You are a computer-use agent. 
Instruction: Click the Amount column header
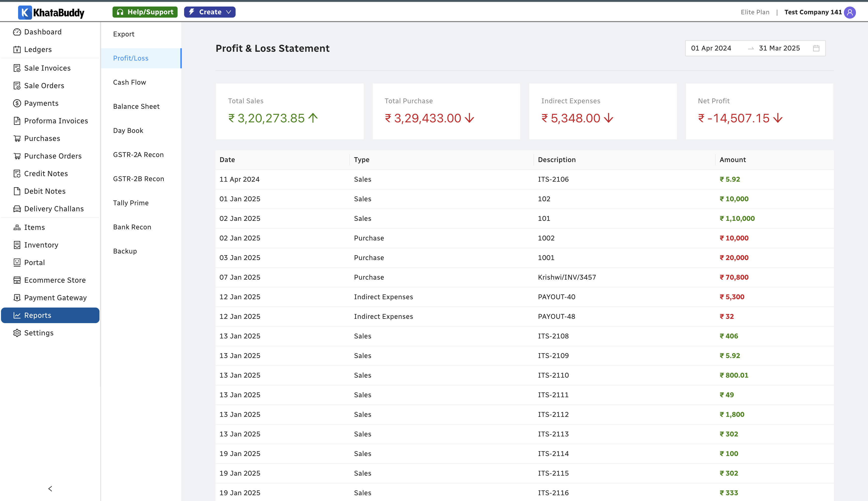tap(733, 160)
